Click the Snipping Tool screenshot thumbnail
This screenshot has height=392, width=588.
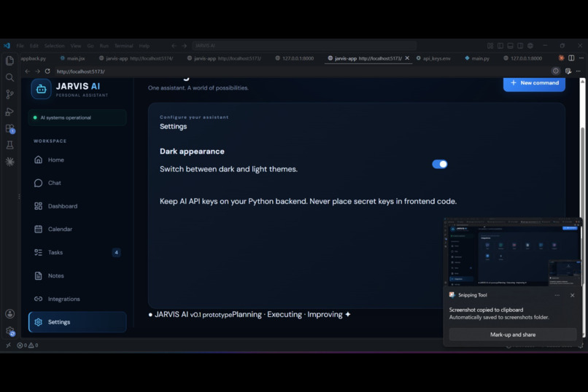click(513, 252)
